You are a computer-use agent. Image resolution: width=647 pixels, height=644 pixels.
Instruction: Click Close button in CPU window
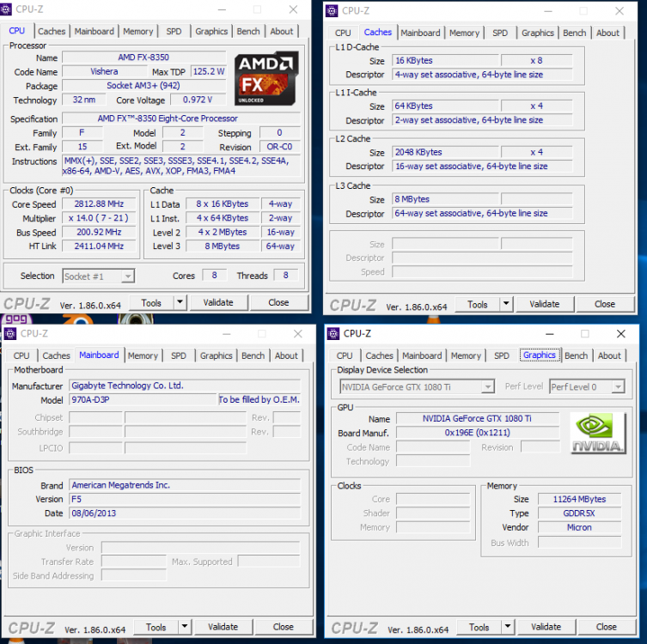278,302
